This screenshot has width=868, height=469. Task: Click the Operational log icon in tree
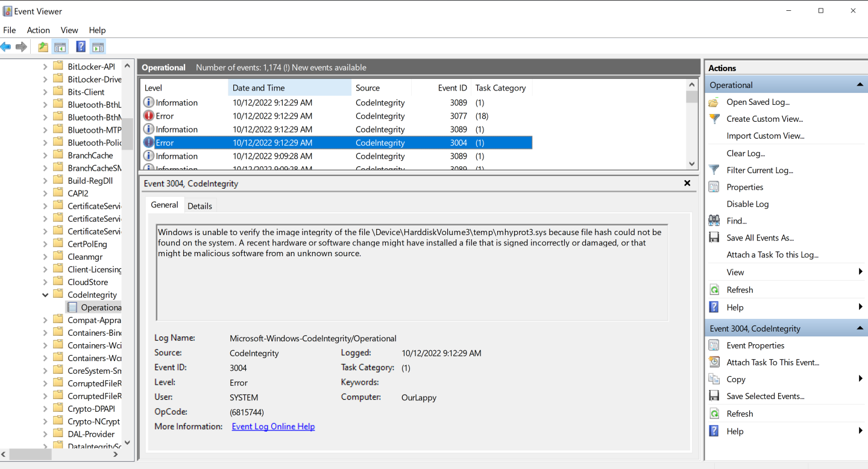[72, 307]
